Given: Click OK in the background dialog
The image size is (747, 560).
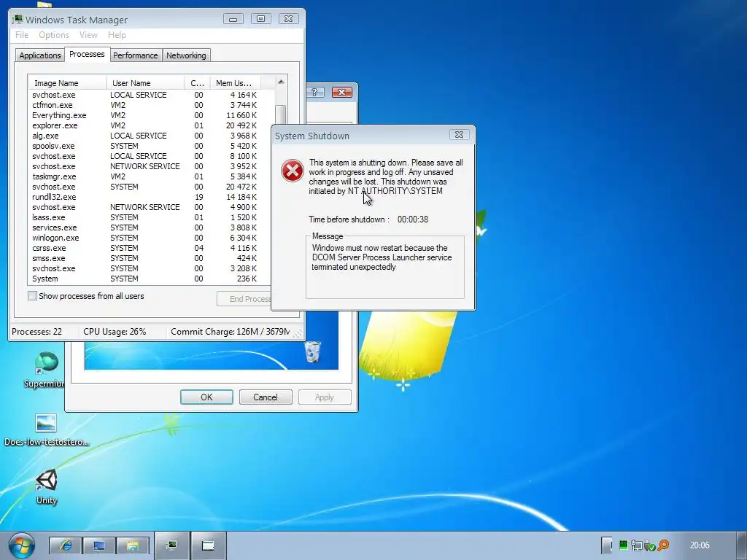Looking at the screenshot, I should (x=206, y=397).
